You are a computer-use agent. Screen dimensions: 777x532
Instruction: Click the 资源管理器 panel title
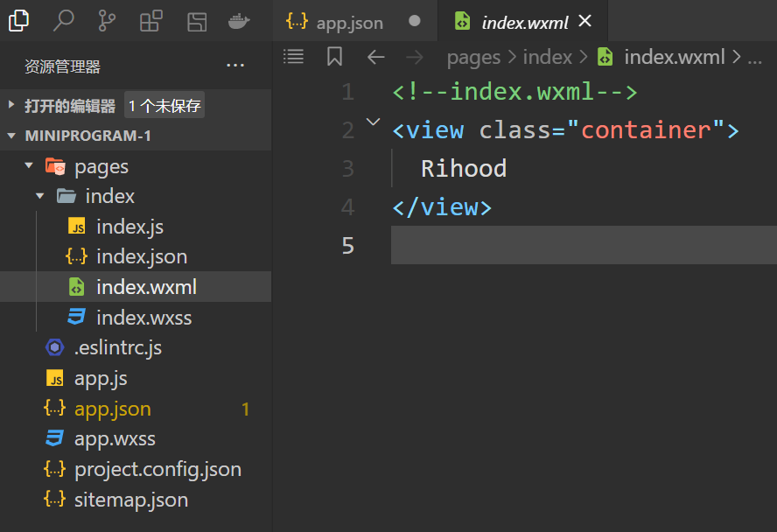point(62,66)
